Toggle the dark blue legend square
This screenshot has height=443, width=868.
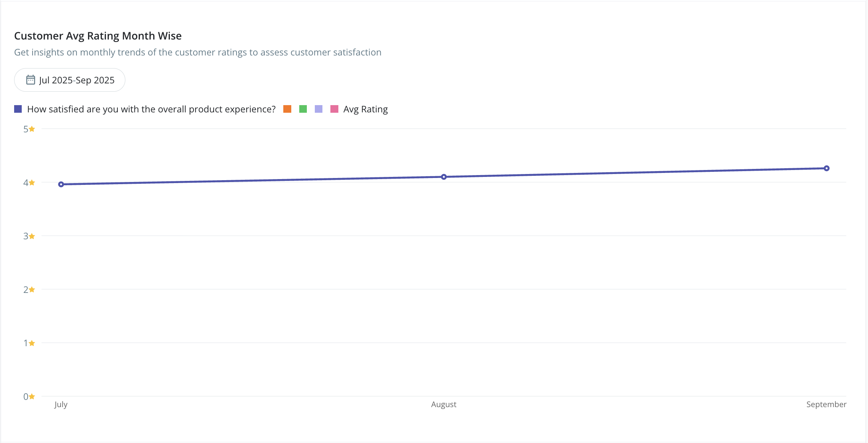18,109
